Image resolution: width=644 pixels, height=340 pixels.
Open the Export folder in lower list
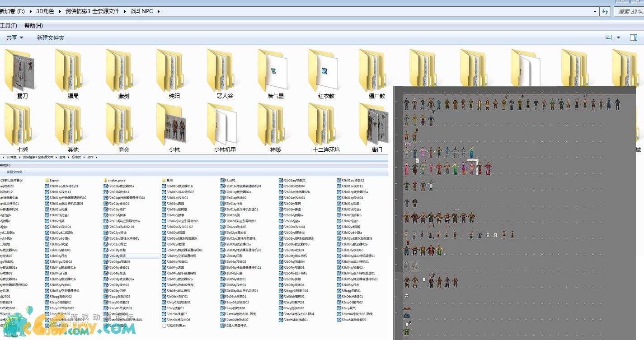tap(52, 180)
